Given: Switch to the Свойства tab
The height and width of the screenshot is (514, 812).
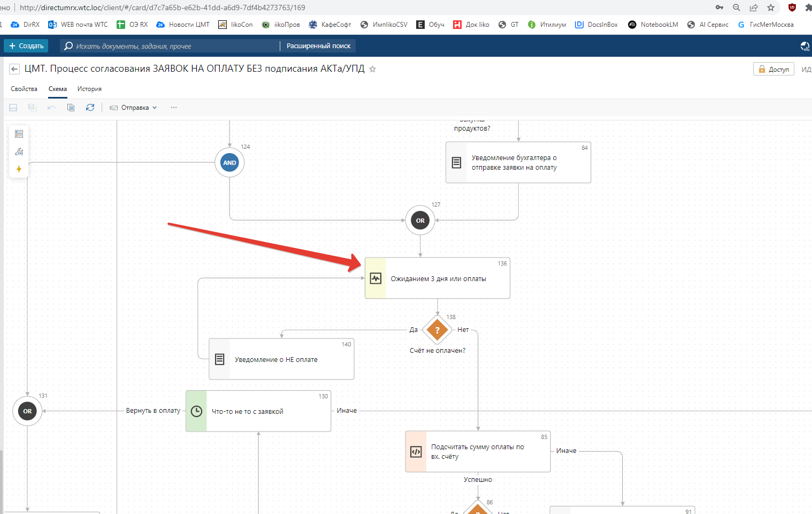Looking at the screenshot, I should pos(24,89).
